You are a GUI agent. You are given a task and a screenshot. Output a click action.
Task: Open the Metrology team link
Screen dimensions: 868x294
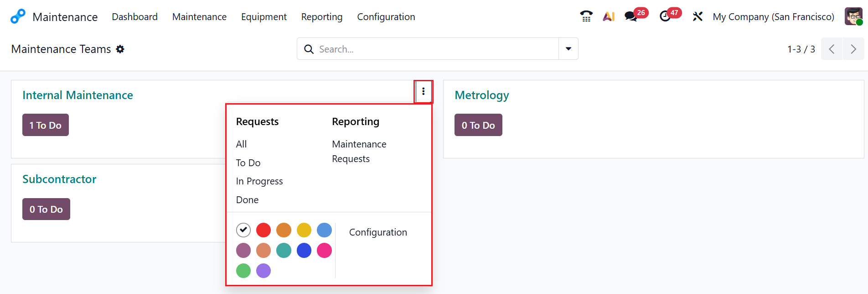click(x=482, y=95)
